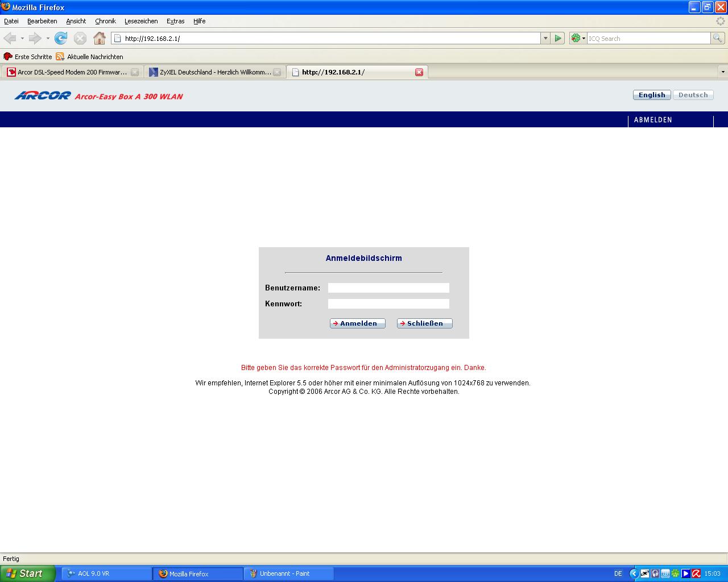Open the Lesezeichen menu
Viewport: 728px width, 582px height.
click(141, 21)
